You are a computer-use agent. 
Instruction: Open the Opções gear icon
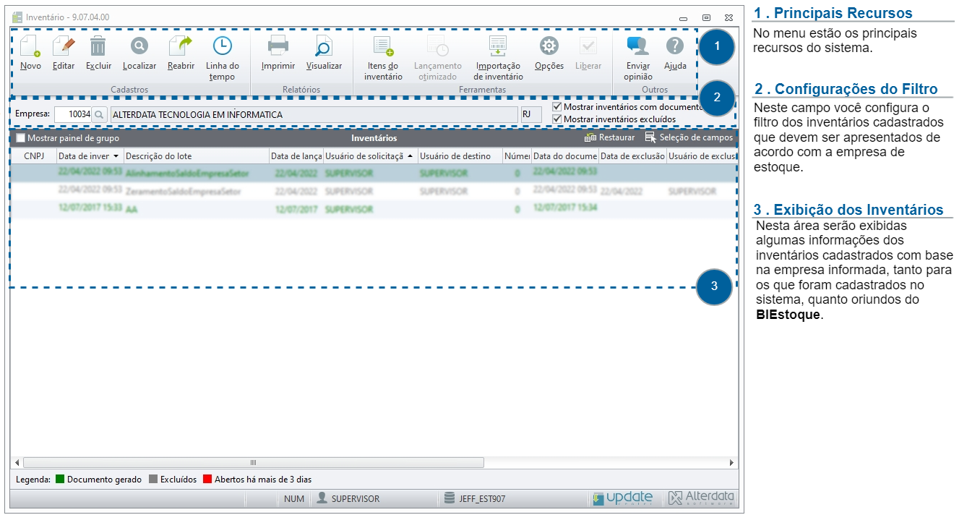pyautogui.click(x=549, y=48)
